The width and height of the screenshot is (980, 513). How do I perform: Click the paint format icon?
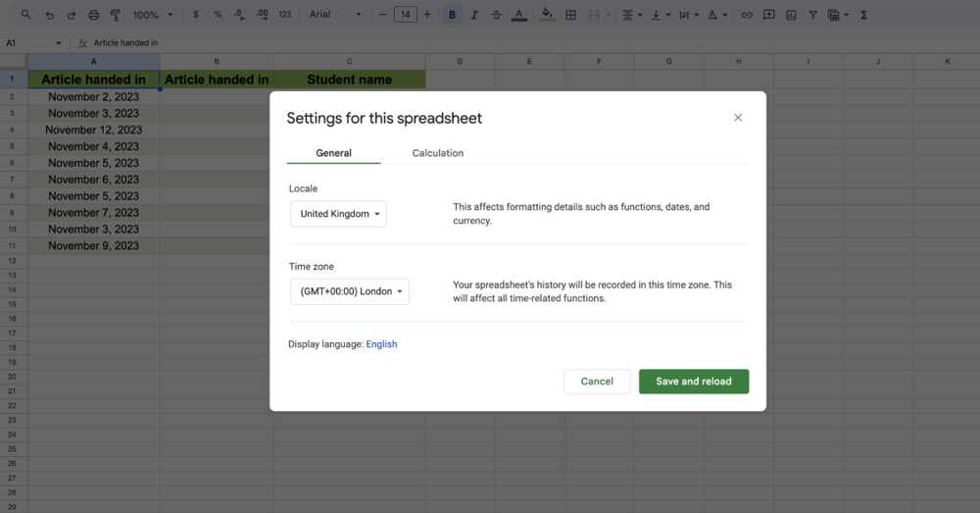pos(116,15)
